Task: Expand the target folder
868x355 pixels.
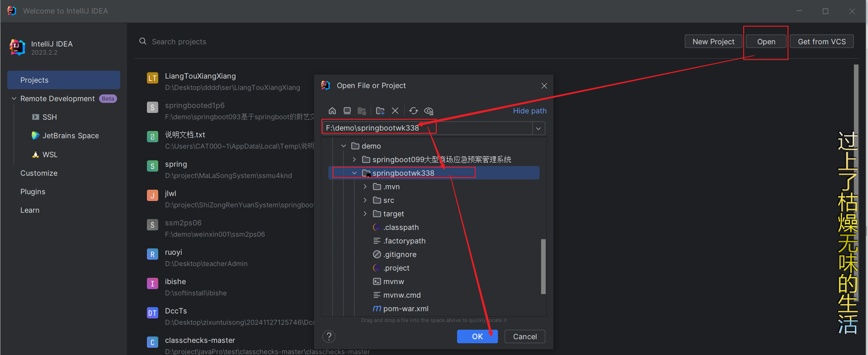Action: (365, 214)
